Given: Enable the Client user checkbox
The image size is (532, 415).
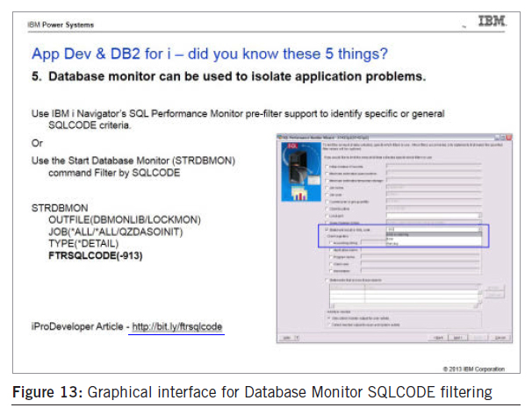Looking at the screenshot, I should point(331,264).
